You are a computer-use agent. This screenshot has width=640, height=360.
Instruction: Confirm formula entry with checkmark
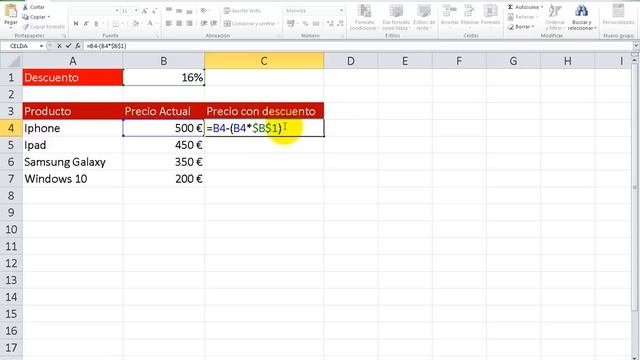tap(68, 46)
